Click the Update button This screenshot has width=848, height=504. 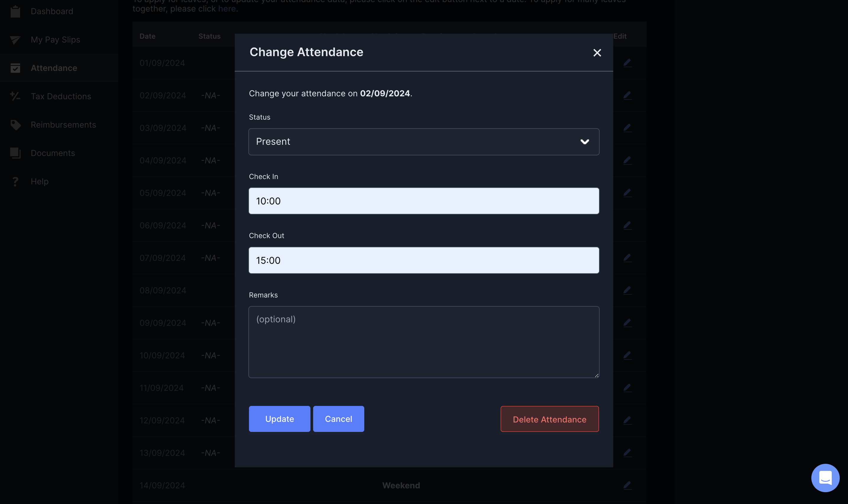(x=279, y=418)
